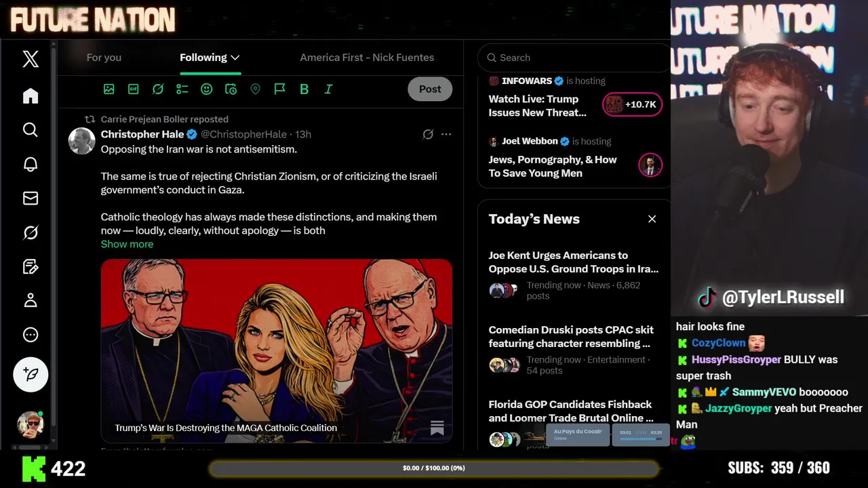Screen dimensions: 868x488
Task: Switch to America First - Nick Fuentes tab
Action: click(x=367, y=58)
